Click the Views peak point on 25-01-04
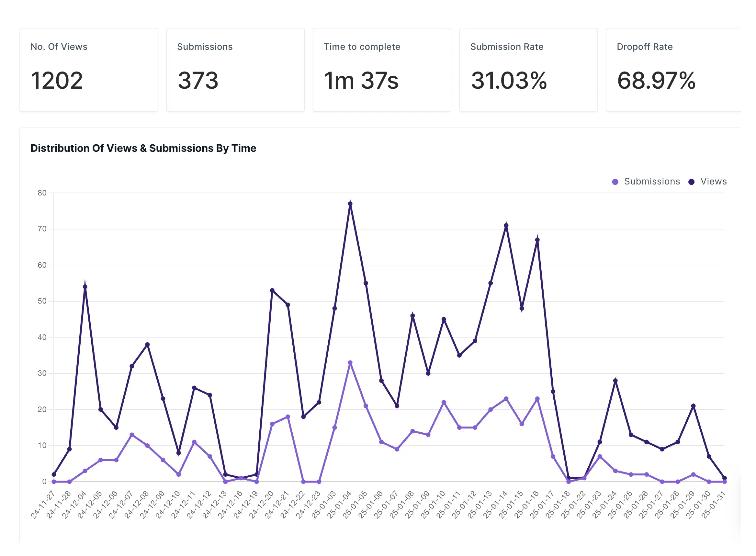The height and width of the screenshot is (556, 756). click(x=350, y=203)
